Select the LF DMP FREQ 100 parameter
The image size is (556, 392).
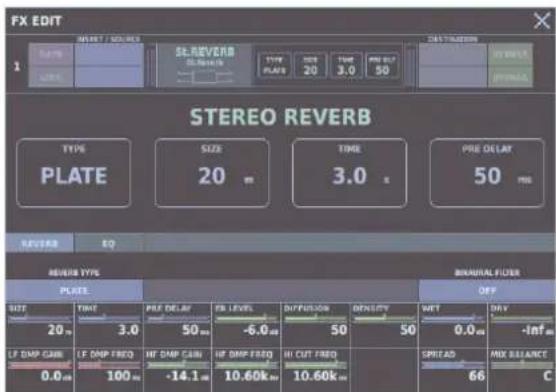click(x=109, y=370)
